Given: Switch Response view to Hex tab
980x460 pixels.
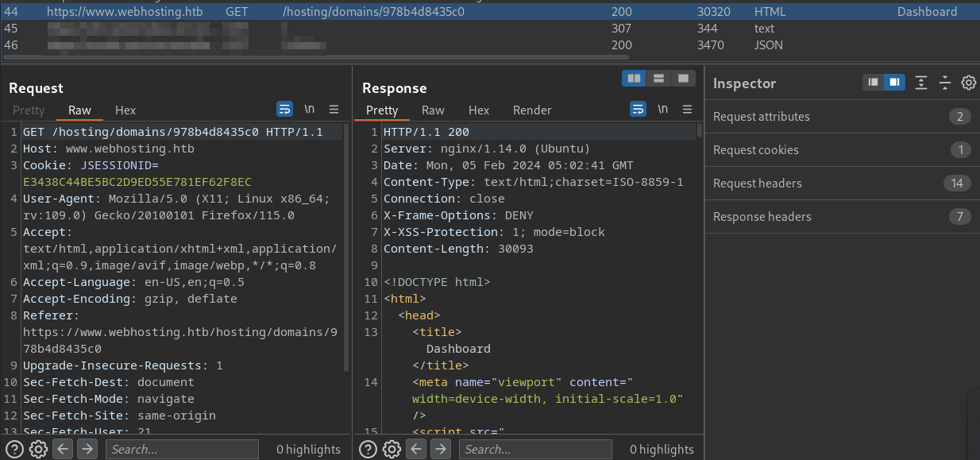Looking at the screenshot, I should (x=479, y=110).
